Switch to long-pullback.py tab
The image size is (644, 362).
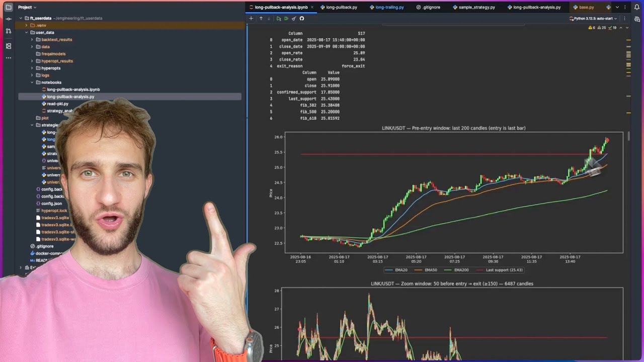[339, 8]
